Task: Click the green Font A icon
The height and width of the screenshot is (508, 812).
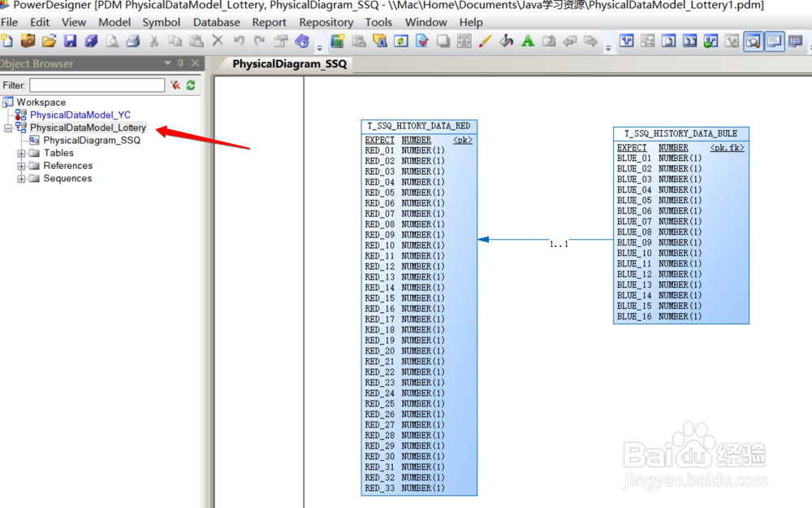Action: click(x=528, y=41)
